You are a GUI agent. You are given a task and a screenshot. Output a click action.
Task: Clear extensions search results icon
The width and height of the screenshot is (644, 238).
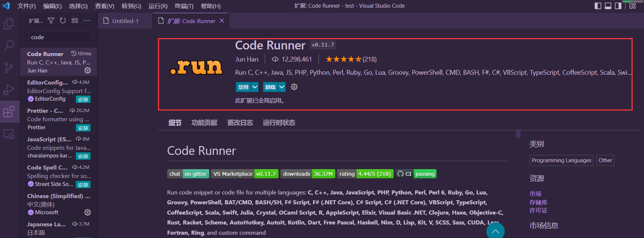point(75,21)
